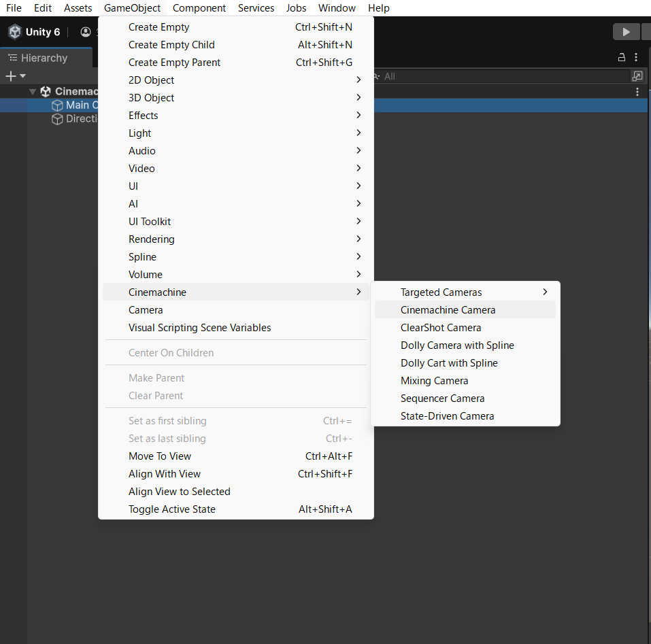Click the Unity scene icon in the Hierarchy
The image size is (651, 644).
coord(46,91)
